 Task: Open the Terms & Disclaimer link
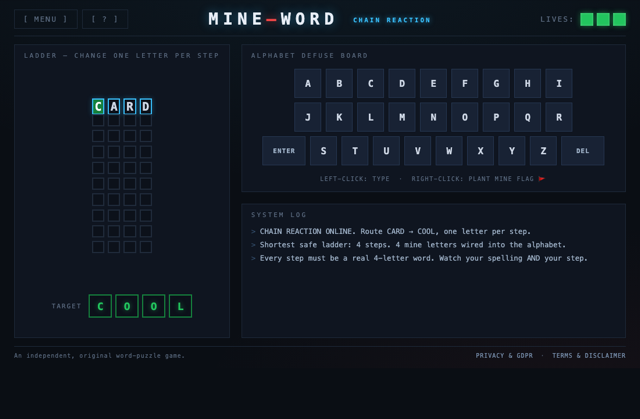(589, 356)
